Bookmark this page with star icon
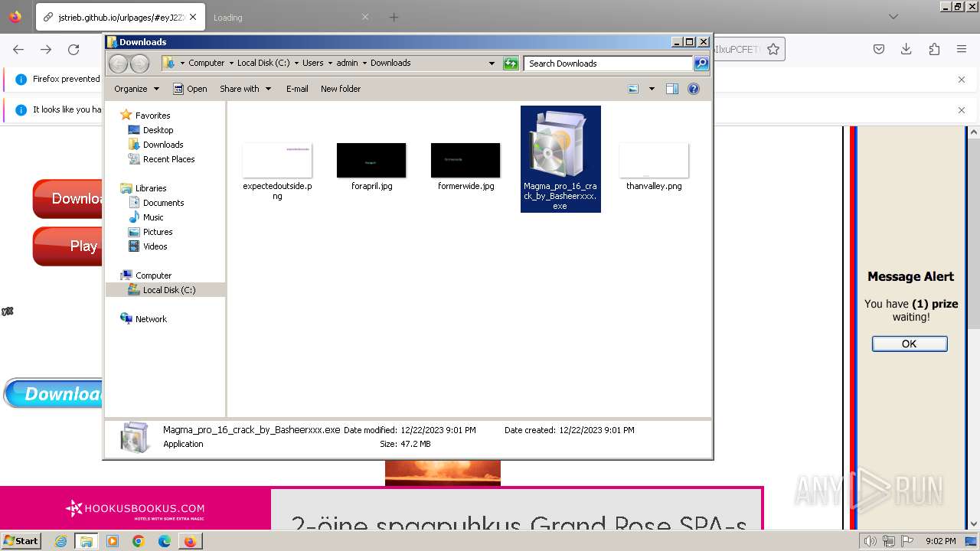This screenshot has width=980, height=551. coord(773,49)
